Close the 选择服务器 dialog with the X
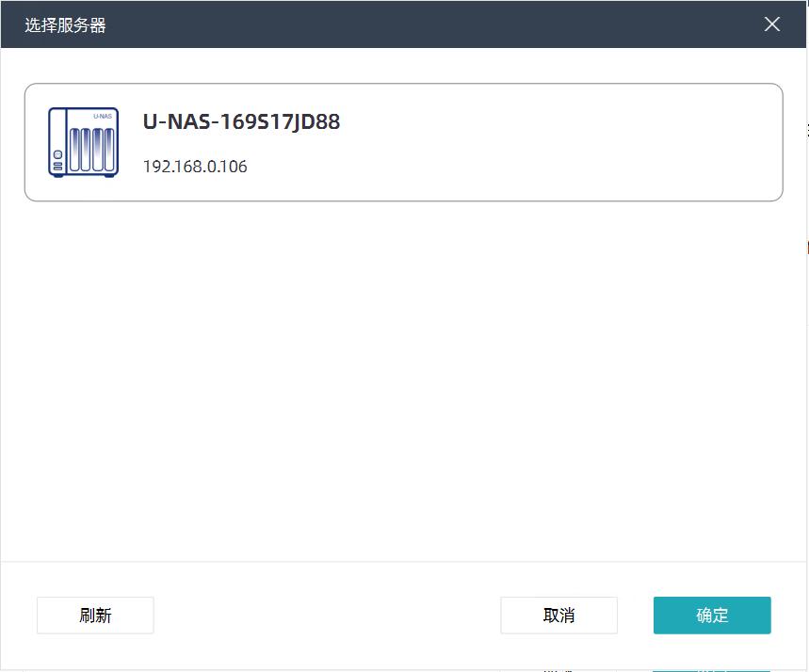The width and height of the screenshot is (809, 672). 772,24
